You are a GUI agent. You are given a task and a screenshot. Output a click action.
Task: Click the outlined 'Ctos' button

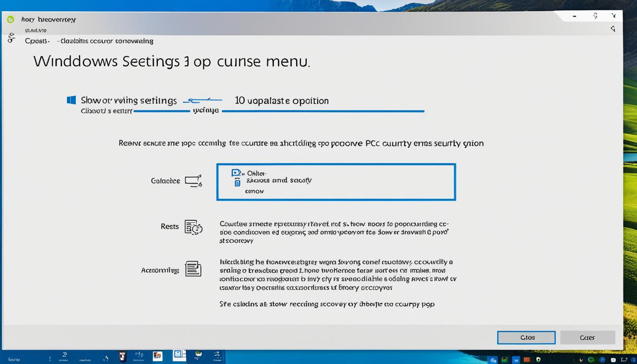click(x=526, y=337)
